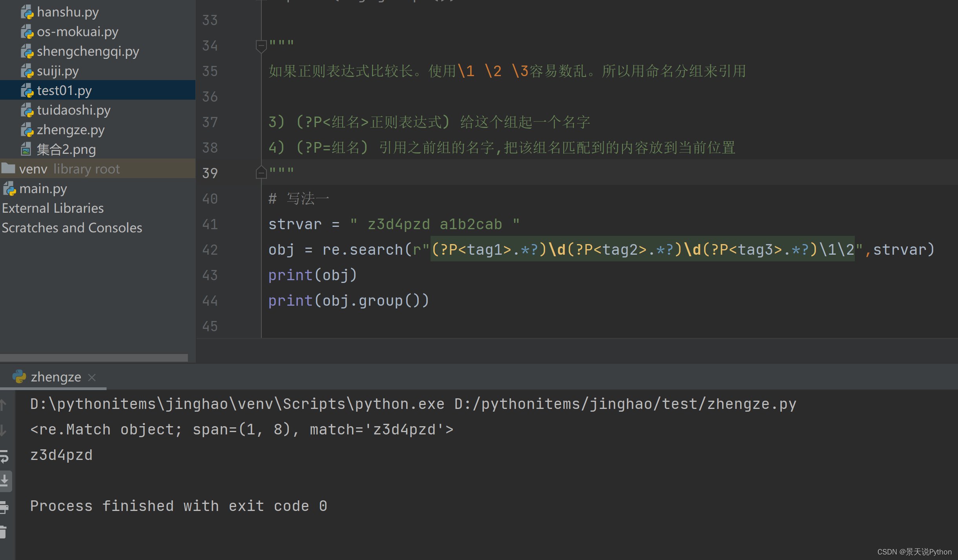Click the down-arrow stack trace icon
The height and width of the screenshot is (560, 958).
(3, 430)
